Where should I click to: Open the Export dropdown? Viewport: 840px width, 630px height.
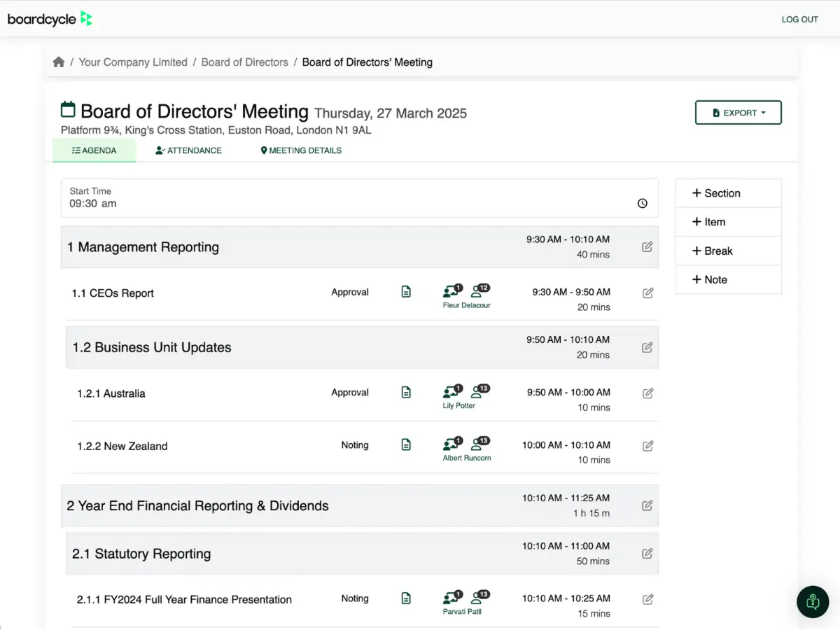point(738,113)
